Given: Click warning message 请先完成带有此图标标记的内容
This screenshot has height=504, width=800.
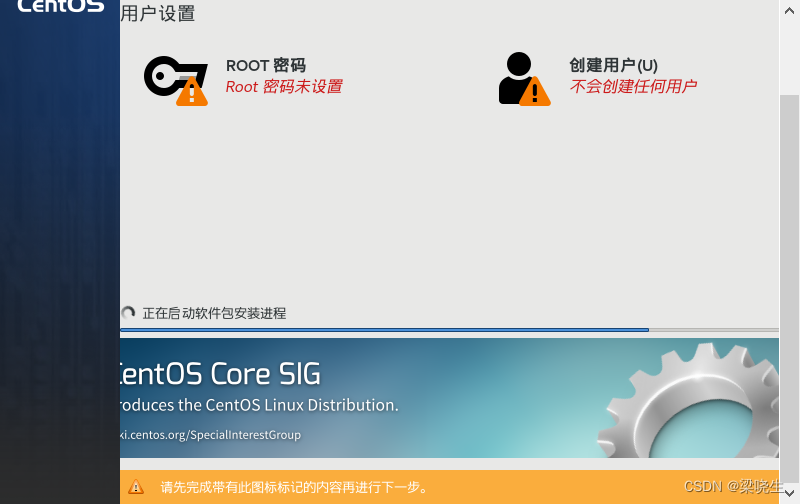Looking at the screenshot, I should pyautogui.click(x=294, y=487).
